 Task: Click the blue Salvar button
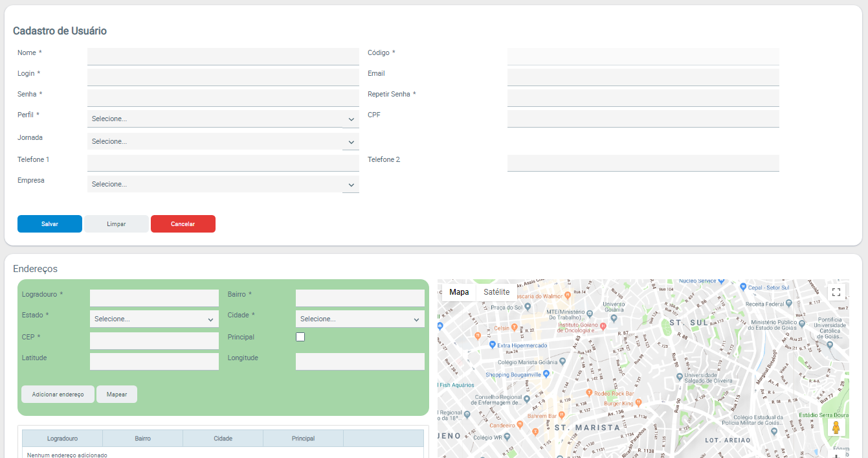(x=50, y=223)
